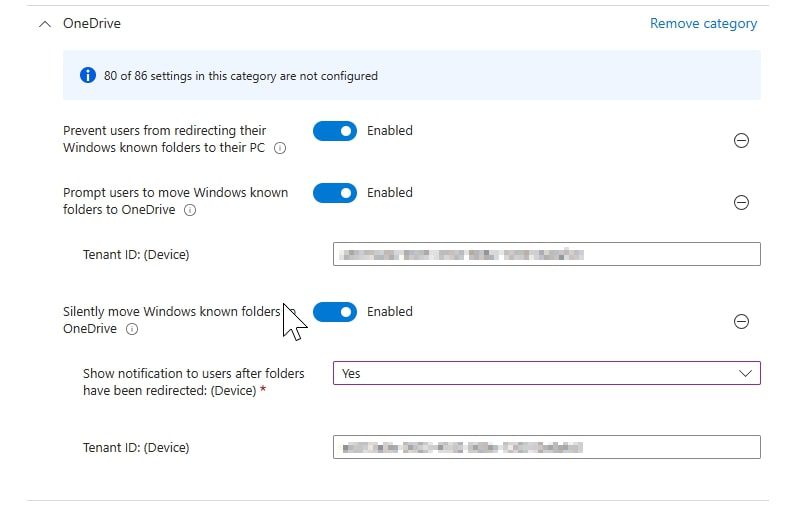
Task: Disable Prevent users from redirecting known folders toggle
Action: 335,131
